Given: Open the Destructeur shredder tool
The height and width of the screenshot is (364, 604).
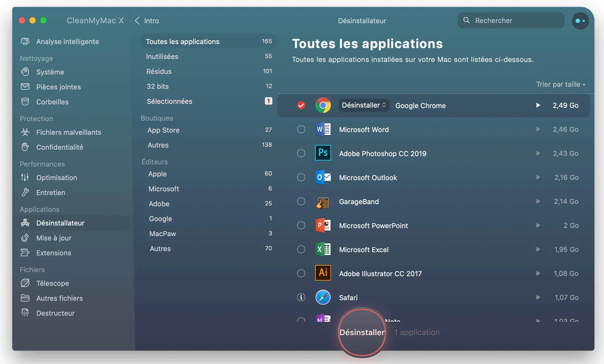Looking at the screenshot, I should [x=55, y=313].
